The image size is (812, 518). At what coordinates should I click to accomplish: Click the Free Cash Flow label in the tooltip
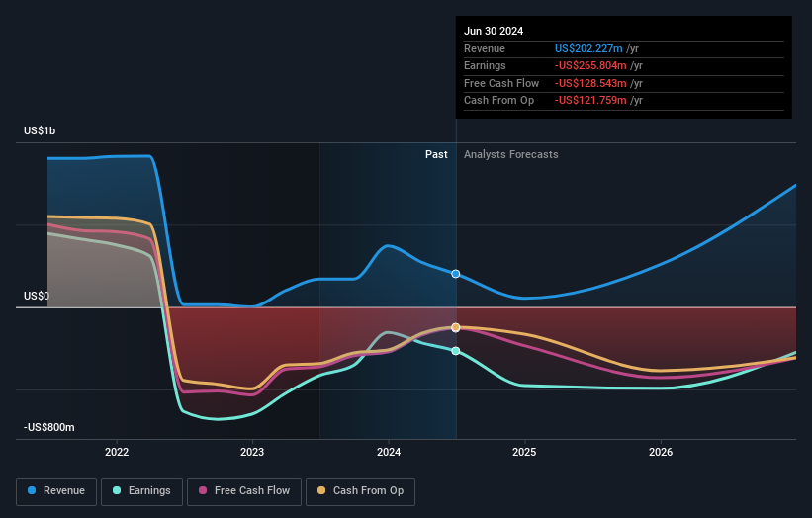pyautogui.click(x=501, y=83)
